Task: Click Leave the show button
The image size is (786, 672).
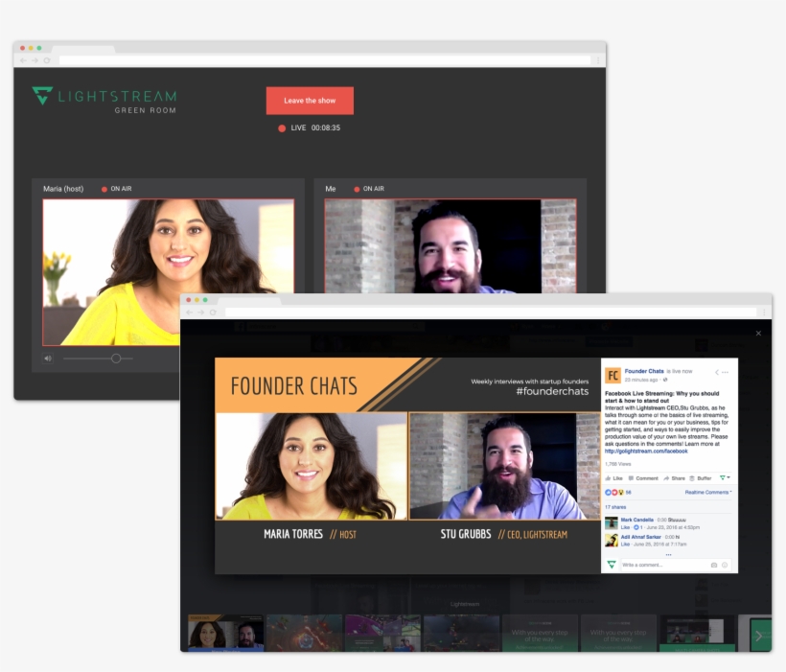Action: pyautogui.click(x=310, y=101)
